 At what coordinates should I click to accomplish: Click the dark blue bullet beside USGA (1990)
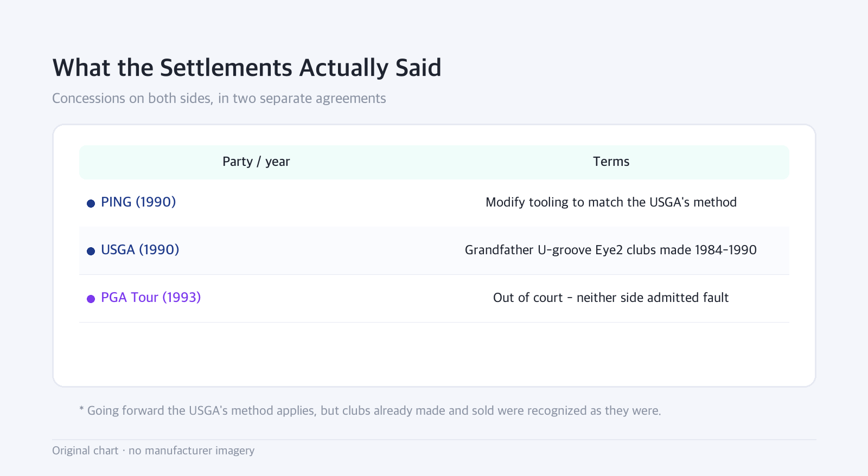[x=91, y=251]
